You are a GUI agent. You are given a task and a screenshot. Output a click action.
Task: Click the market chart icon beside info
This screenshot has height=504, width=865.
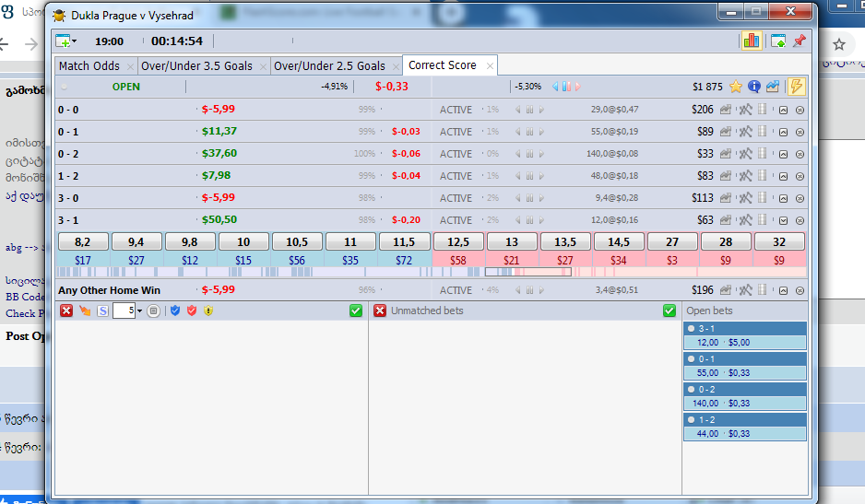click(x=773, y=87)
